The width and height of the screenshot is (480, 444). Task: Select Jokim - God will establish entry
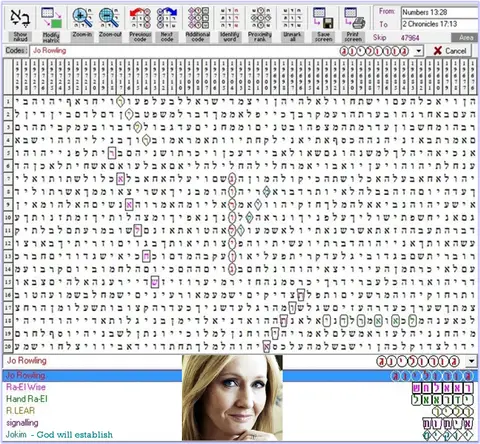[59, 435]
